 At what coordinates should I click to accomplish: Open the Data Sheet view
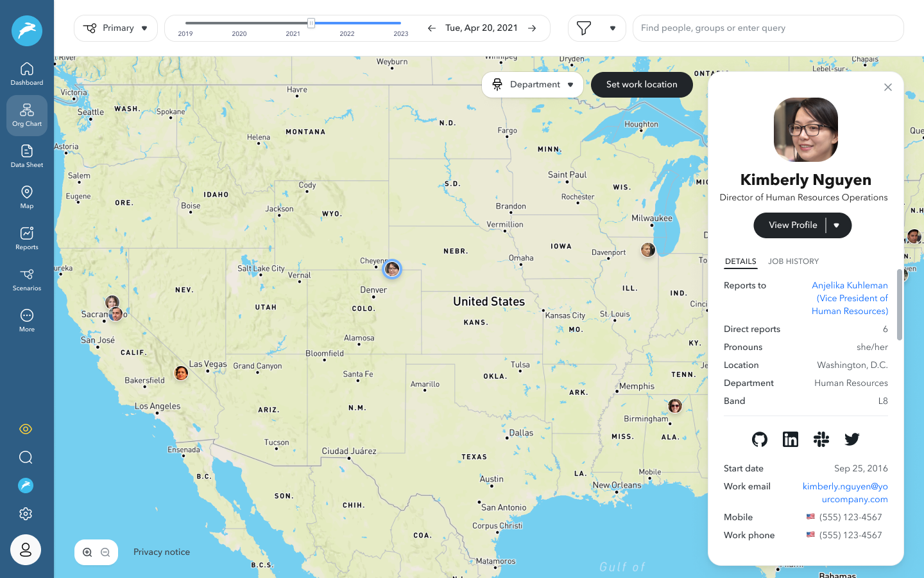pyautogui.click(x=26, y=155)
